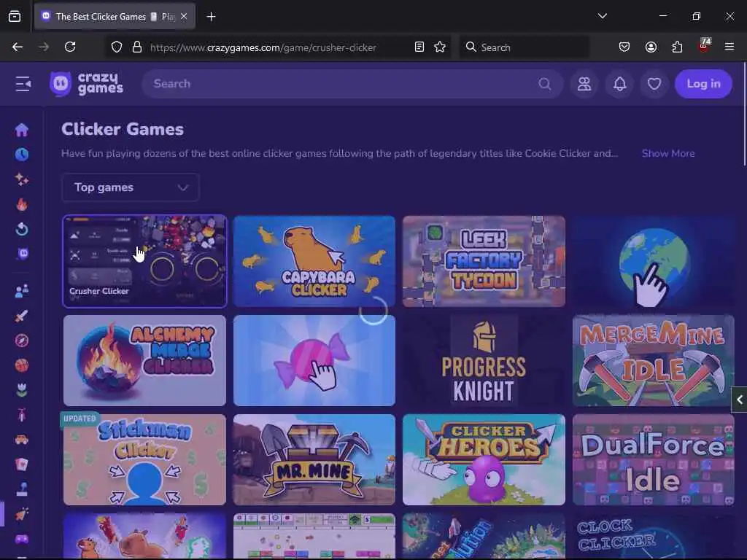Image resolution: width=747 pixels, height=560 pixels.
Task: Open the Updated games circular arrow icon
Action: [x=21, y=229]
